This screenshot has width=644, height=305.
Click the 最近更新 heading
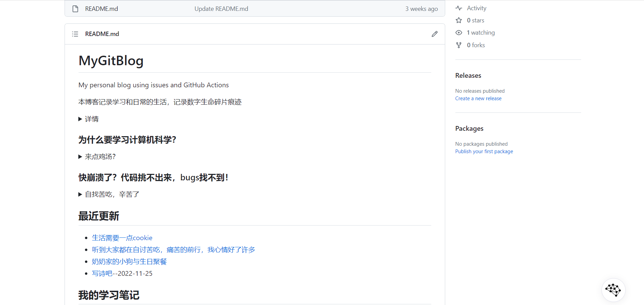coord(99,216)
